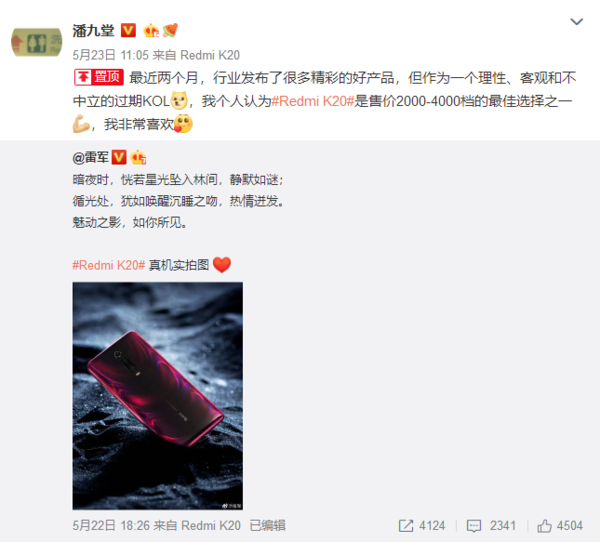
Task: Click the 已编辑 edited label
Action: pos(267,526)
